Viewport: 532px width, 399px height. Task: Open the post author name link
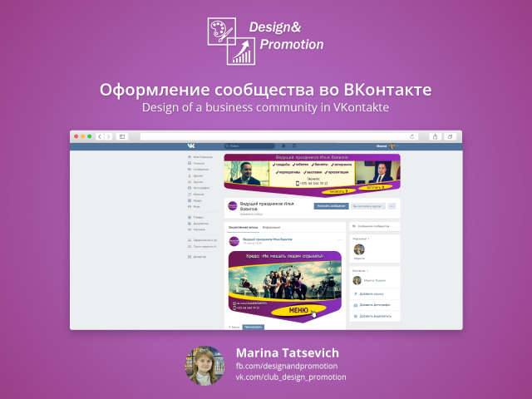(x=268, y=239)
